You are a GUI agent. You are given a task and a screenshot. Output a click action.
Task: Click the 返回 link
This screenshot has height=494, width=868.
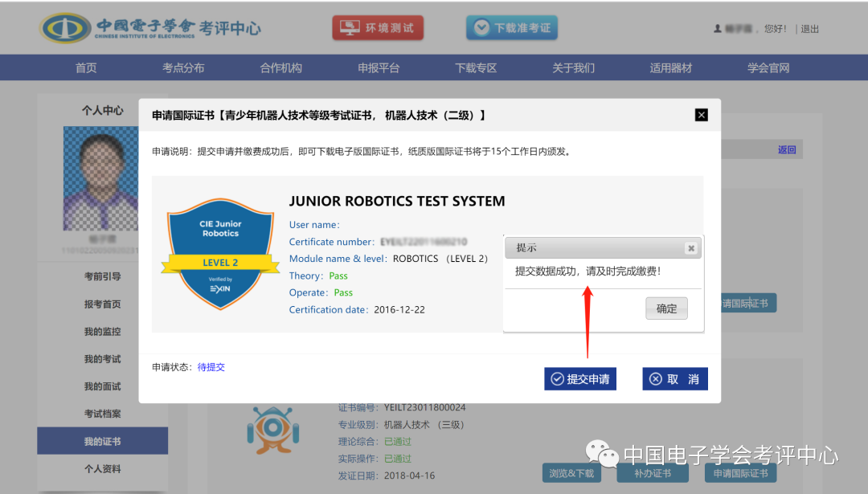coord(787,149)
